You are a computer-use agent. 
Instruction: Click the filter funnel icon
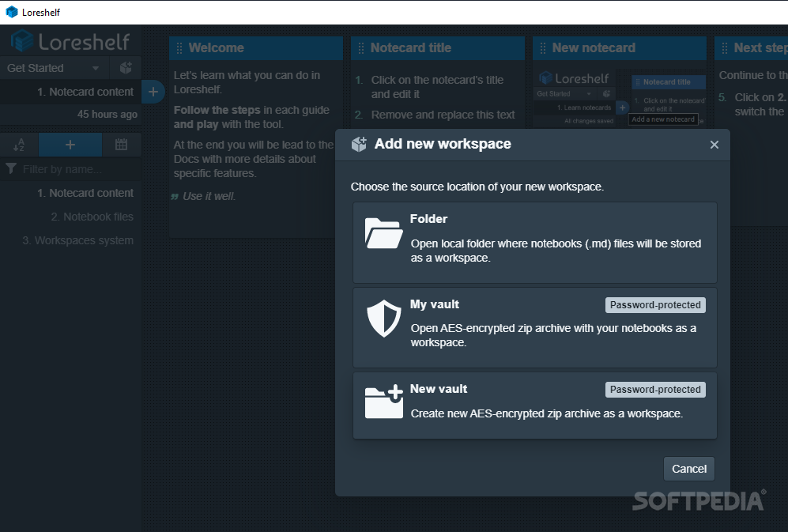click(x=11, y=169)
